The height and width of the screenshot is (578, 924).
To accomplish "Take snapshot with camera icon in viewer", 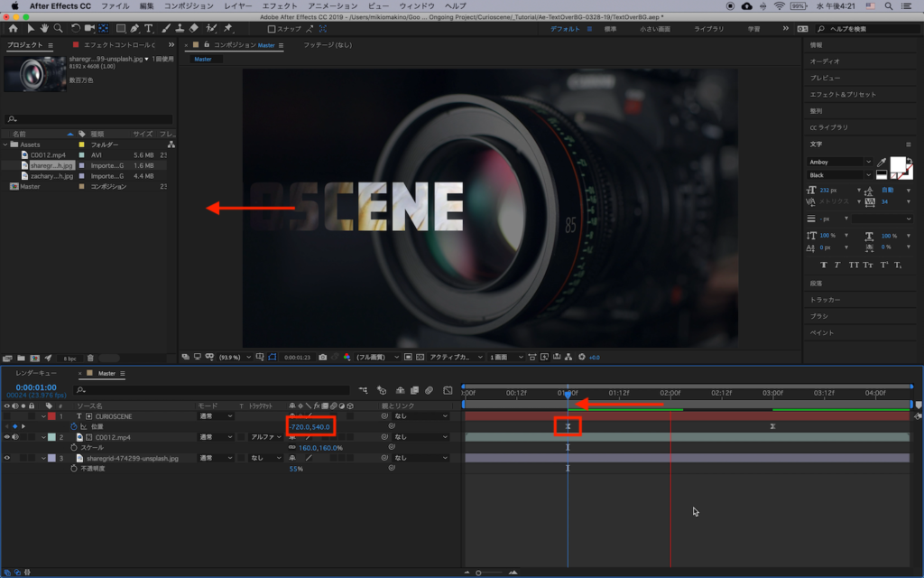I will click(322, 357).
